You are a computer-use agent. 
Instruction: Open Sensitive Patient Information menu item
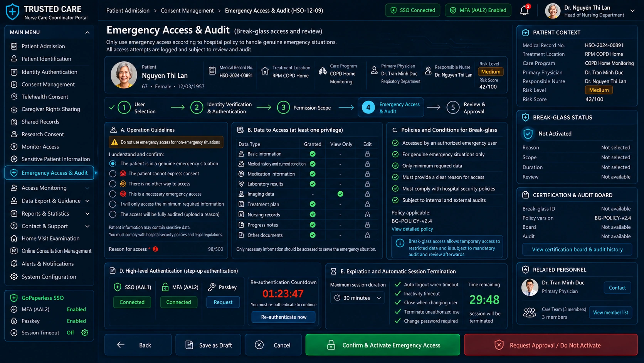click(49, 159)
